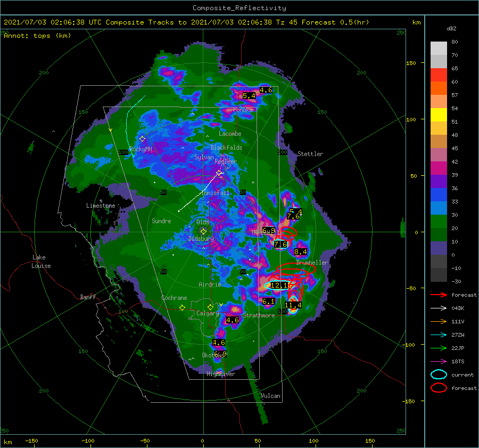Click the Strathmore map label
Image resolution: width=479 pixels, height=448 pixels.
click(x=259, y=315)
